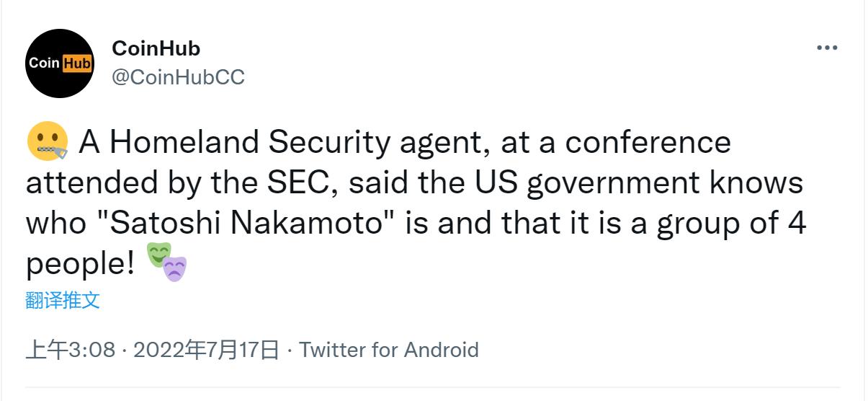Click the zipper-mouth face emoji
This screenshot has height=401, width=868.
[47, 142]
